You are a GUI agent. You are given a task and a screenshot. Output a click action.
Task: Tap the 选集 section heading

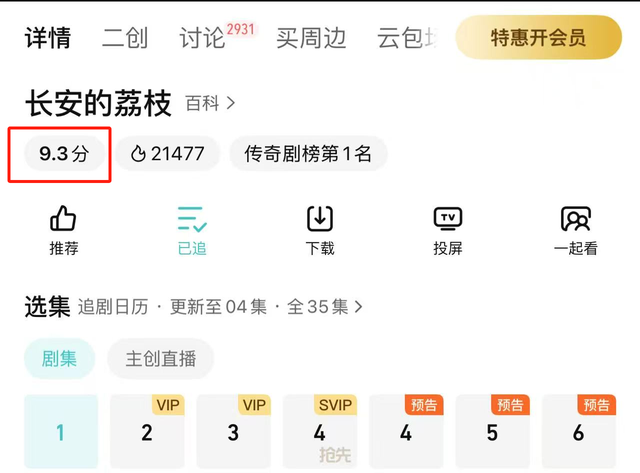tap(47, 306)
